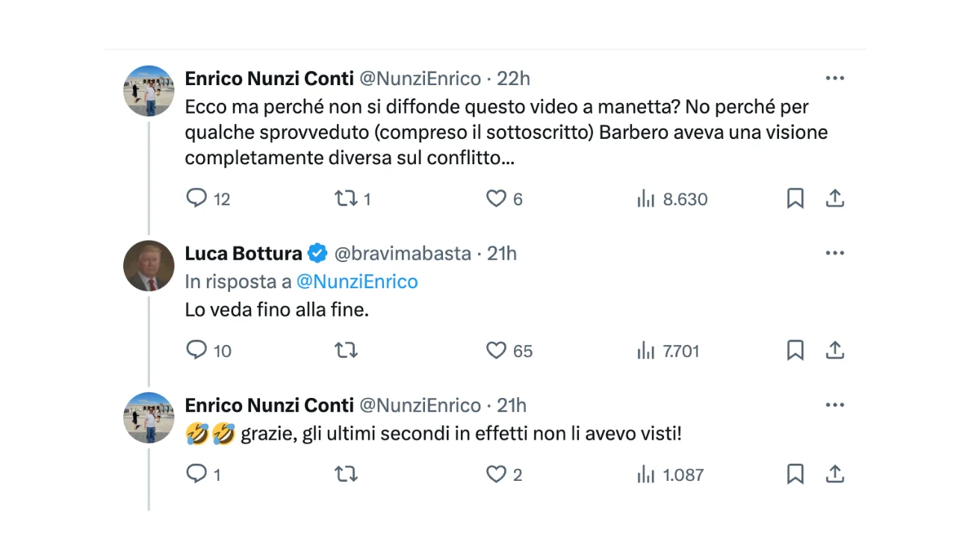View analytics showing 8.630 views

(646, 199)
